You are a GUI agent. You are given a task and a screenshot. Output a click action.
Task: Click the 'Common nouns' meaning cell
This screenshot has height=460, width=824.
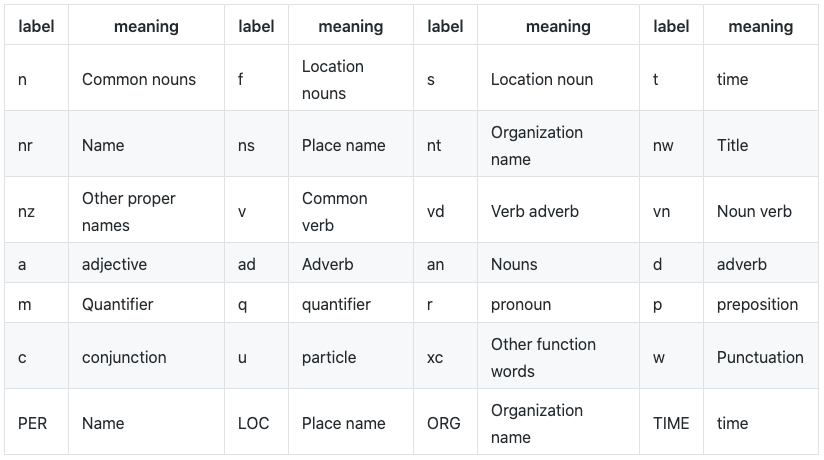pos(139,79)
